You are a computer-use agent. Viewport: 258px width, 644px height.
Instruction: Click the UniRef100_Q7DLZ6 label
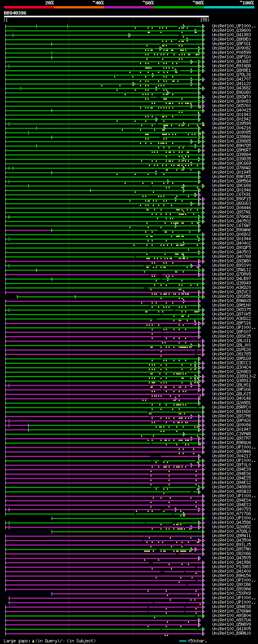click(x=231, y=75)
